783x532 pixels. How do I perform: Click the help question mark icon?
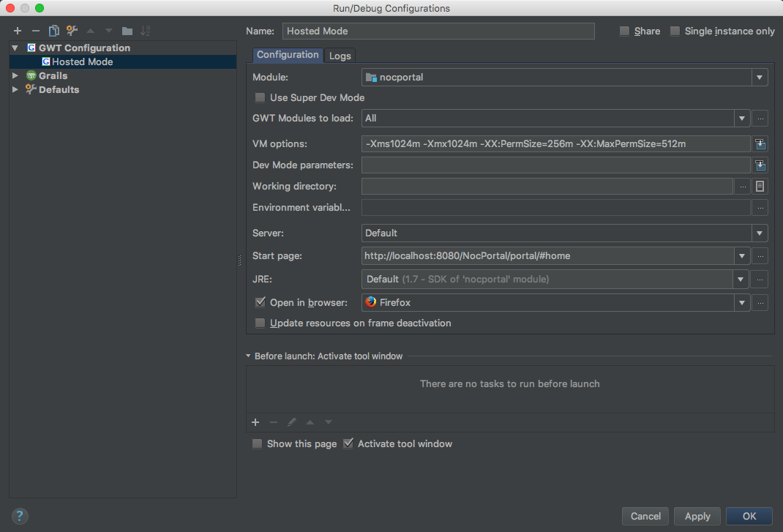coord(20,515)
